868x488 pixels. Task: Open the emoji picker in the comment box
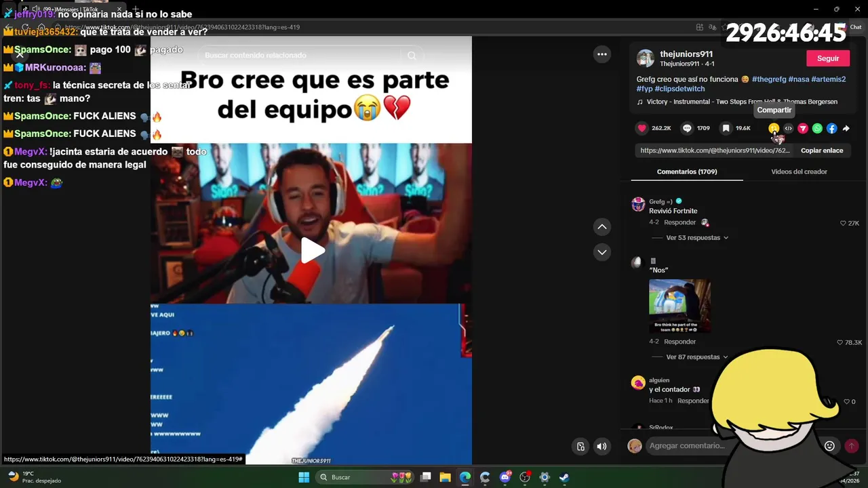tap(829, 445)
